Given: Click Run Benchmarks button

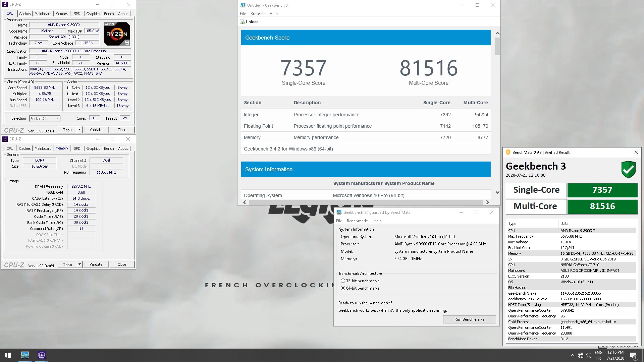Looking at the screenshot, I should click(x=469, y=319).
